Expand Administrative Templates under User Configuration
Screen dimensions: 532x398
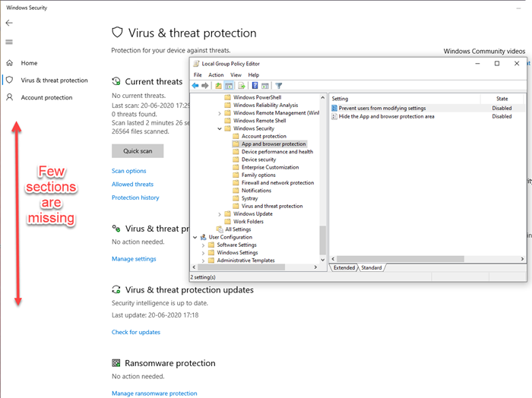(203, 261)
